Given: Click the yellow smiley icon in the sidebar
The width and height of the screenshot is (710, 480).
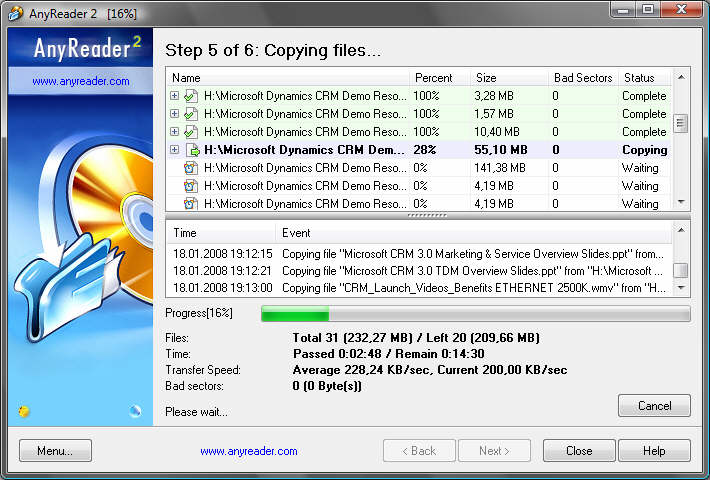Looking at the screenshot, I should click(x=24, y=411).
